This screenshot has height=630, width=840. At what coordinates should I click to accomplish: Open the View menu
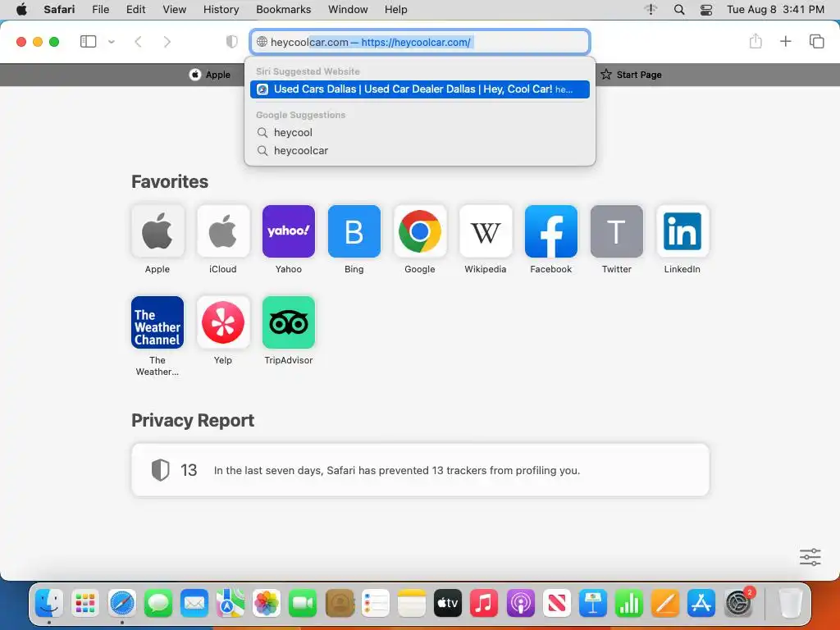coord(174,9)
